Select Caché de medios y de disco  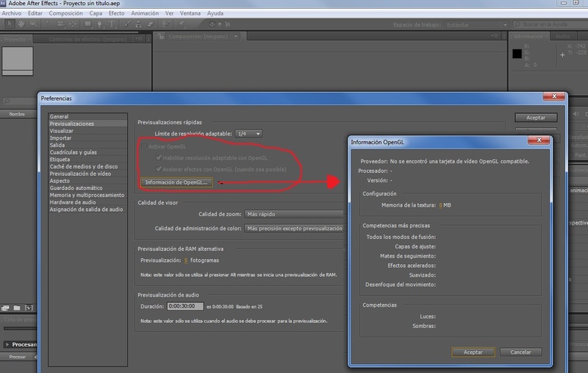point(87,166)
